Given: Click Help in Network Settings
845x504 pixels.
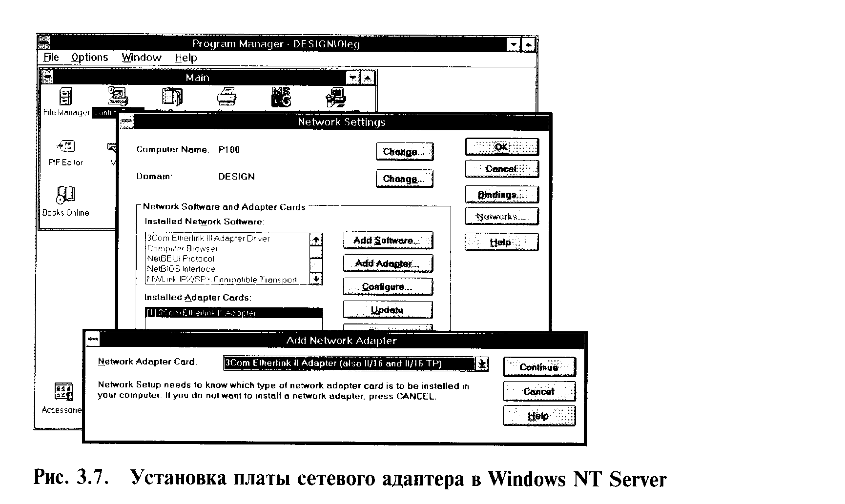Looking at the screenshot, I should (502, 242).
